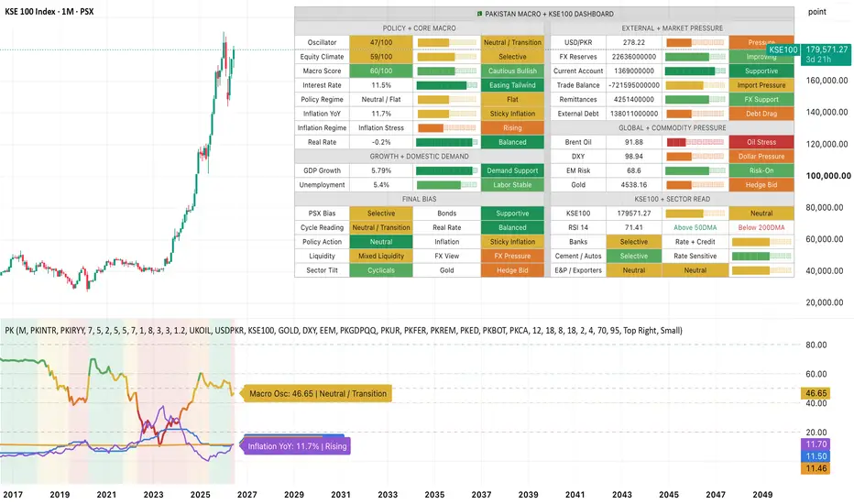
Task: Click the blue 11.50 scale value
Action: pos(816,456)
